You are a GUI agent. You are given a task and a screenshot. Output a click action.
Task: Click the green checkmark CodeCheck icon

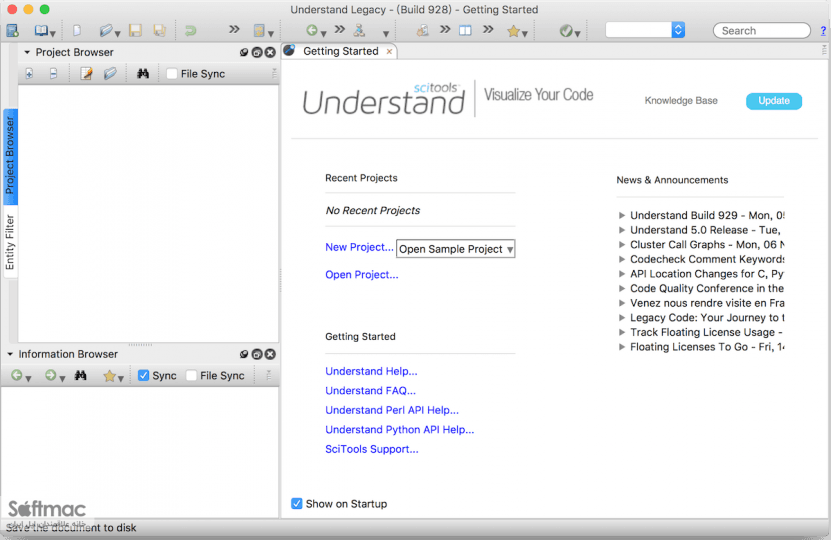tap(566, 31)
